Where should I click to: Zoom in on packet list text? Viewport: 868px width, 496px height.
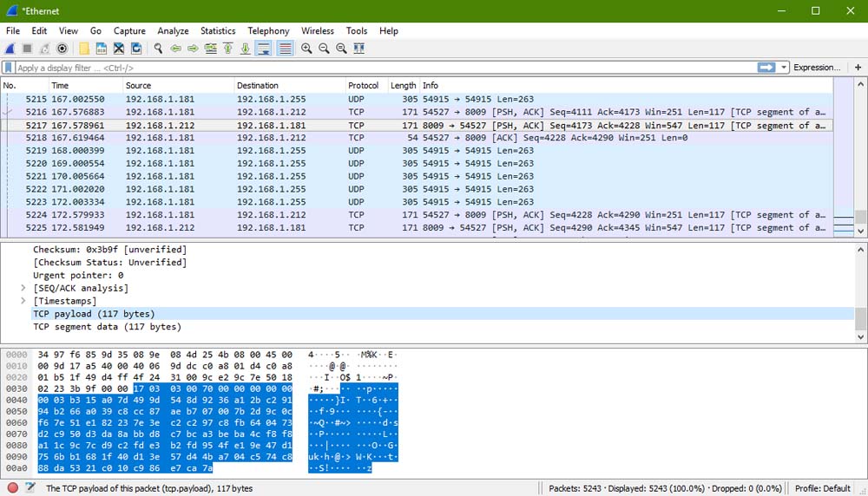tap(306, 49)
